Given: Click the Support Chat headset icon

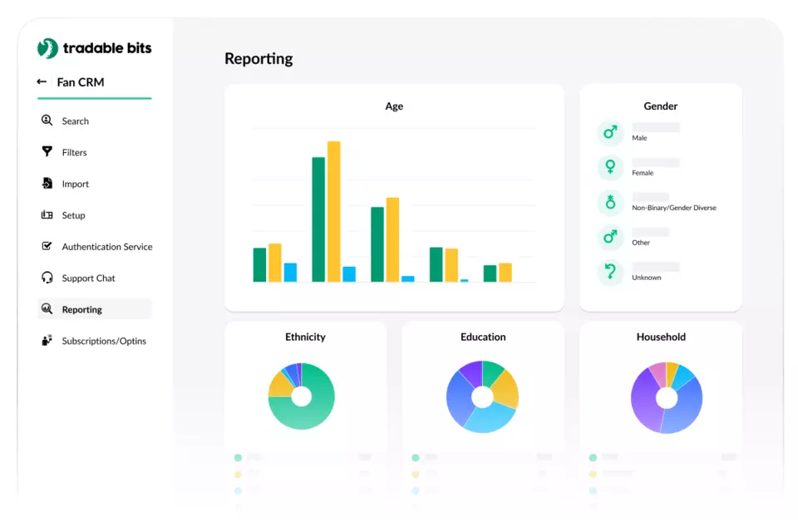Looking at the screenshot, I should click(47, 278).
